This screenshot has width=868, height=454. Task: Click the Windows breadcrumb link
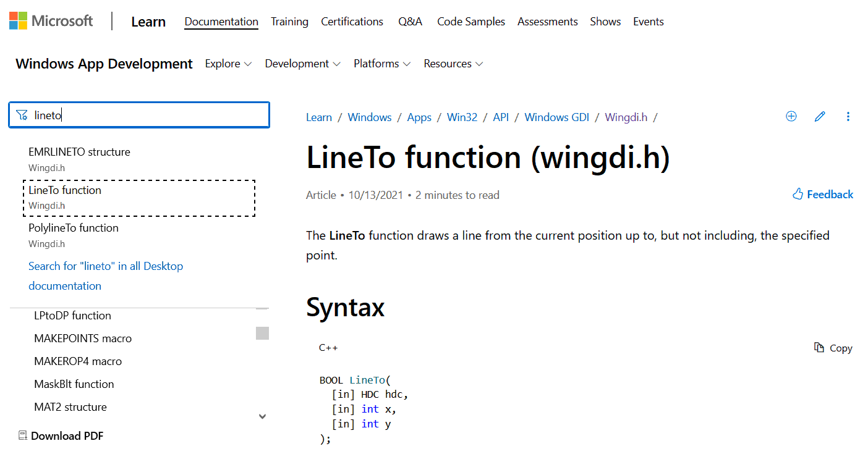pos(370,117)
